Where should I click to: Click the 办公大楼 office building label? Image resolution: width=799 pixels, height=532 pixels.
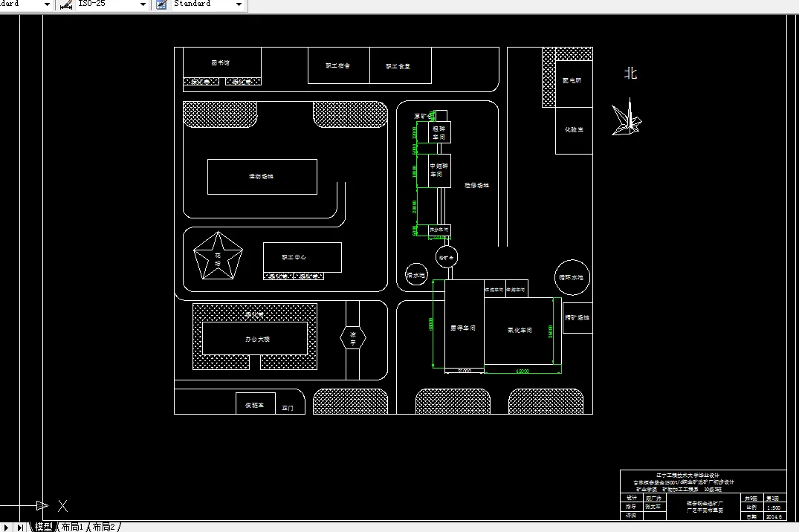point(257,339)
